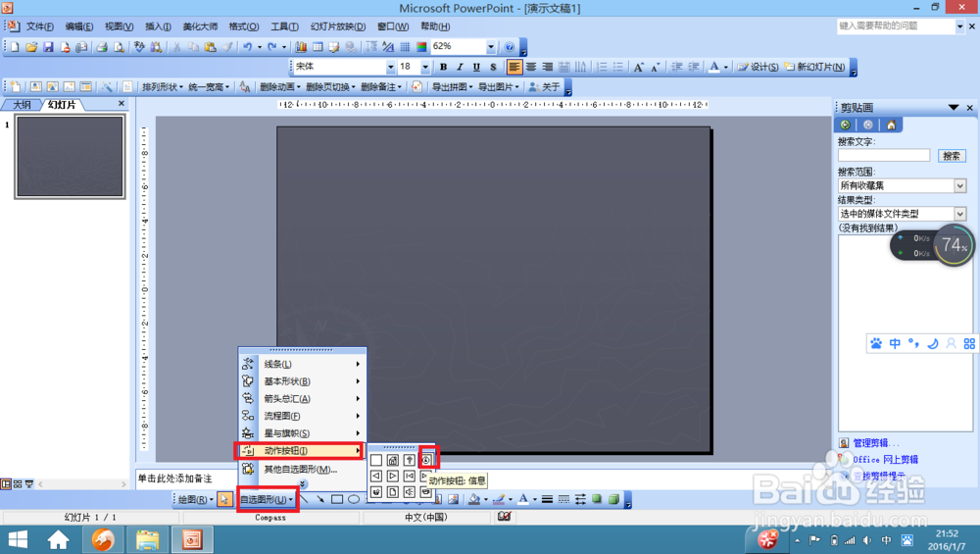Open the font size 18 dropdown
The width and height of the screenshot is (980, 554).
tap(425, 67)
